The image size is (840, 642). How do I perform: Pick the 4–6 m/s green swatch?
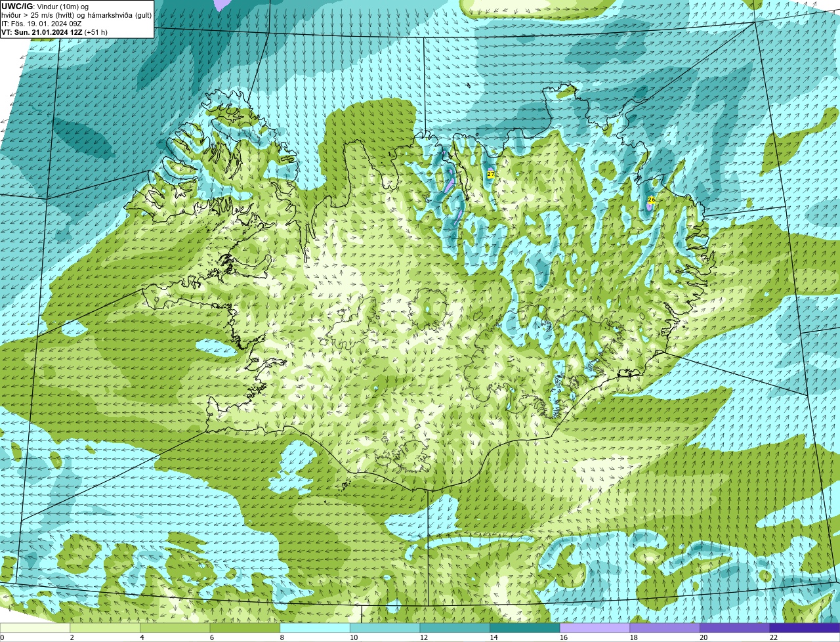coord(175,628)
